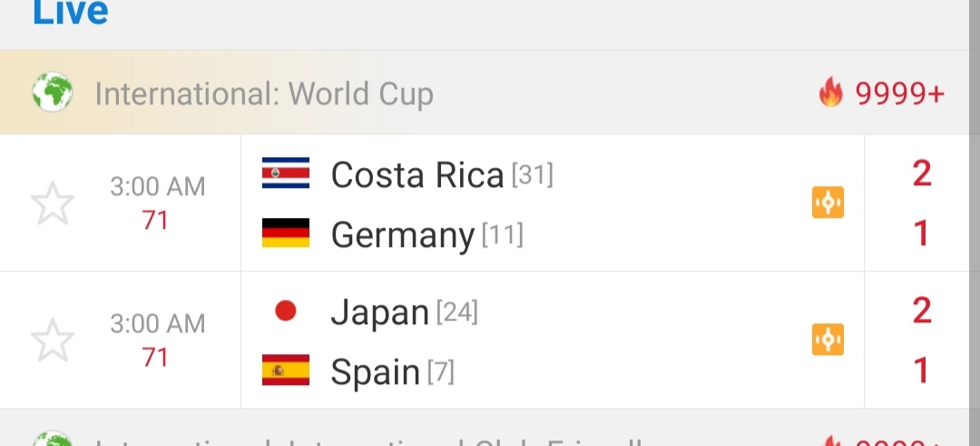Tap the Spain flag icon
This screenshot has height=446, width=980.
tap(285, 370)
